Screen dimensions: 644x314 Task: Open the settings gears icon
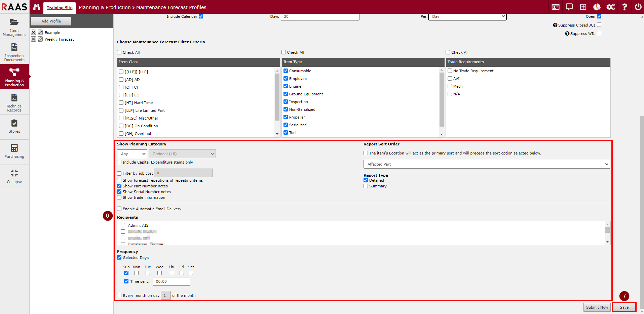pyautogui.click(x=611, y=7)
